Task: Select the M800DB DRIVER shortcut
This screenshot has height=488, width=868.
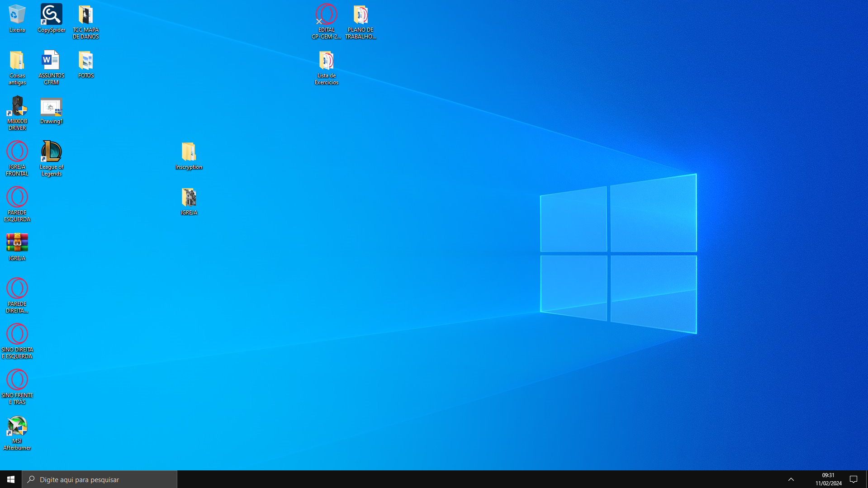Action: [17, 113]
